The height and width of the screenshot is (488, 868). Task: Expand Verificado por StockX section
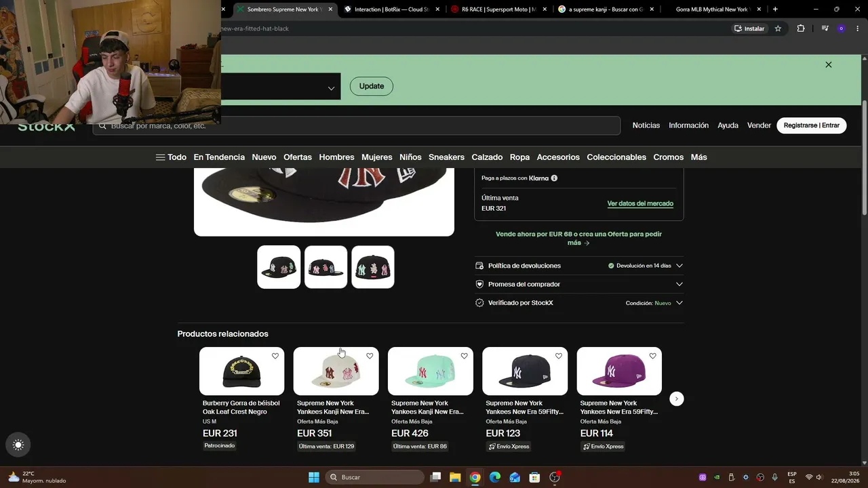pos(579,303)
